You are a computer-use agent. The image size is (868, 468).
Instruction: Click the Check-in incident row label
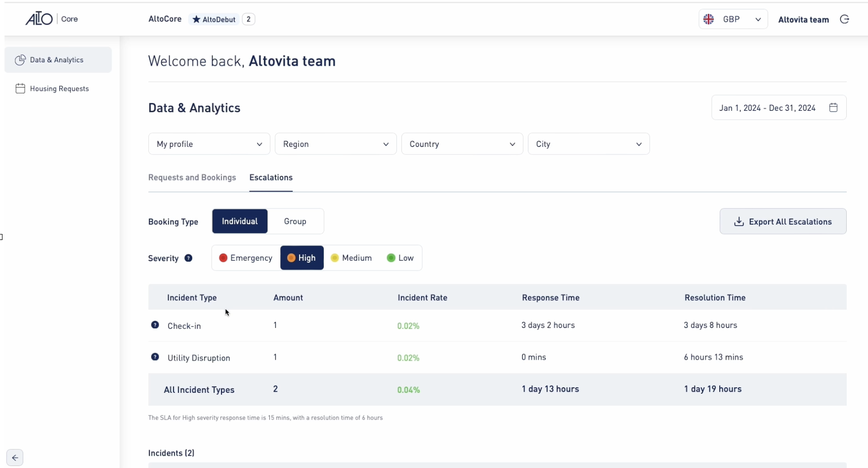pos(184,326)
